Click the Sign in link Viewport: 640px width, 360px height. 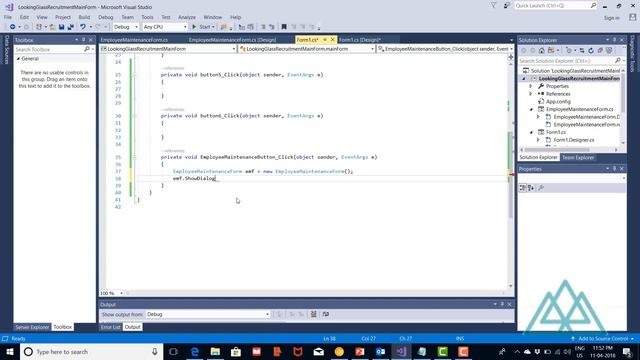click(611, 18)
